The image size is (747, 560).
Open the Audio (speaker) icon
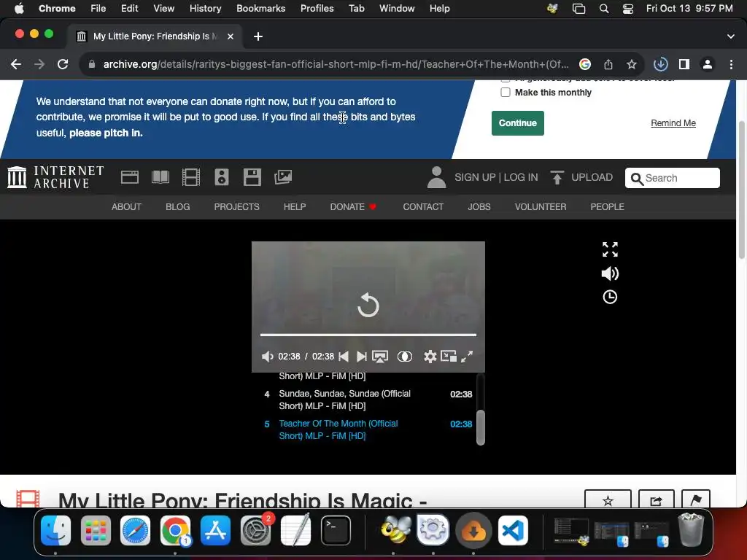pyautogui.click(x=222, y=177)
